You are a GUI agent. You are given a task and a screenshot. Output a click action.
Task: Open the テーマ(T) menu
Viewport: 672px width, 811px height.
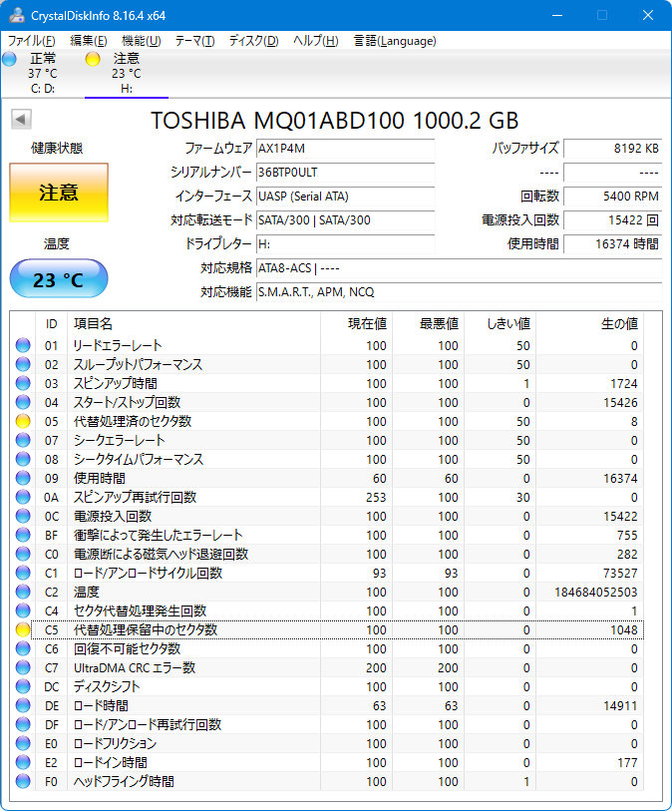click(194, 41)
